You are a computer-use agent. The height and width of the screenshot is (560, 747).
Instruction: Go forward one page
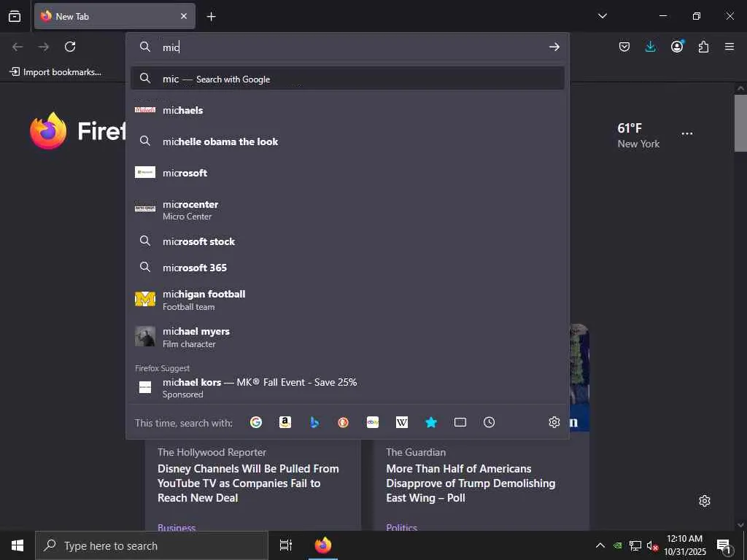pyautogui.click(x=44, y=47)
